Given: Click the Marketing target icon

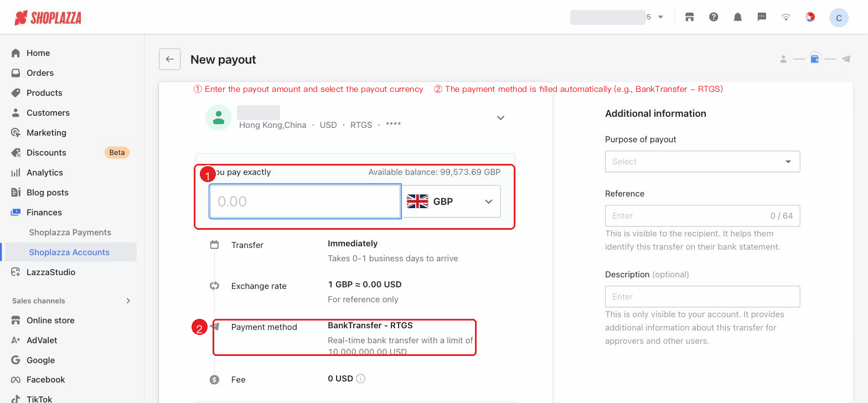Looking at the screenshot, I should (x=15, y=133).
